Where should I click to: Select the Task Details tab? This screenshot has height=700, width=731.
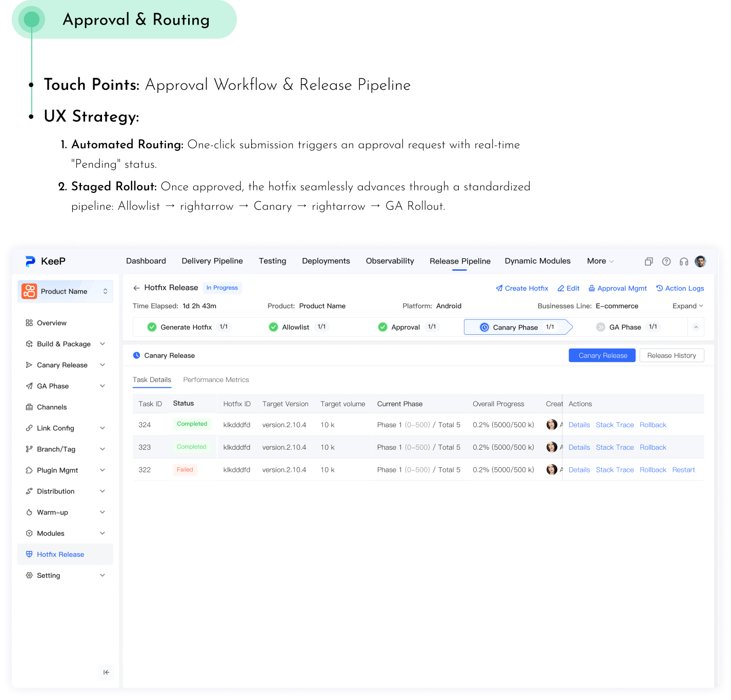point(152,380)
